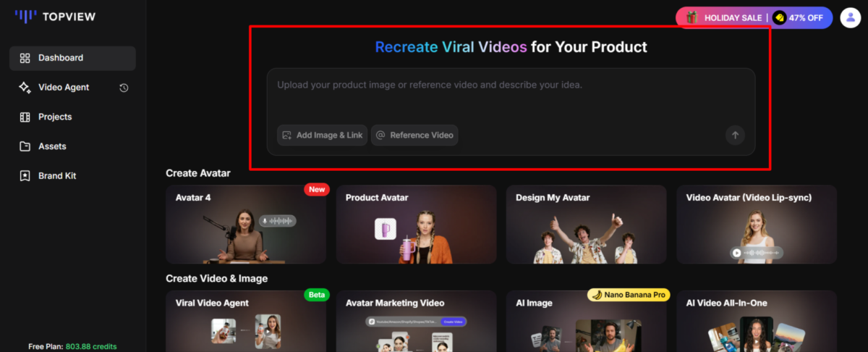Open the AI Video All-In-One card
The image size is (868, 352).
click(757, 321)
